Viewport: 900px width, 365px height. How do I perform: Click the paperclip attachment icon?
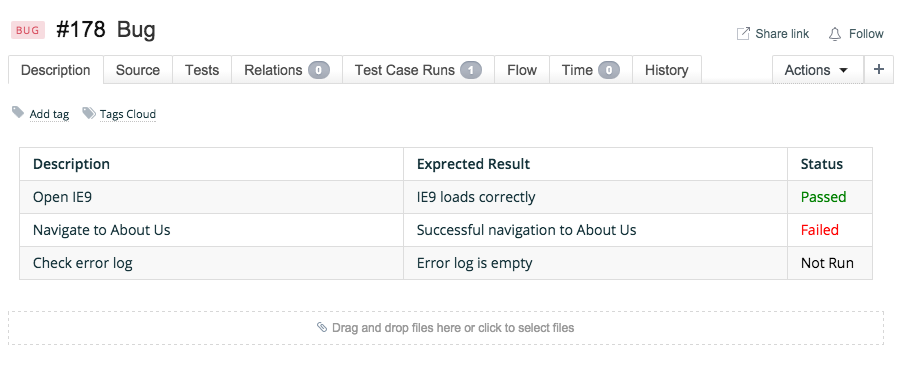pos(322,328)
